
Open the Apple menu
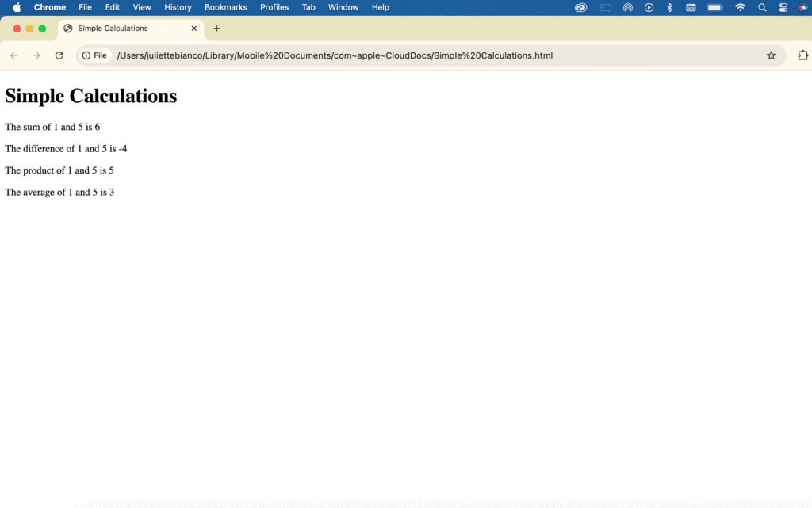click(17, 7)
